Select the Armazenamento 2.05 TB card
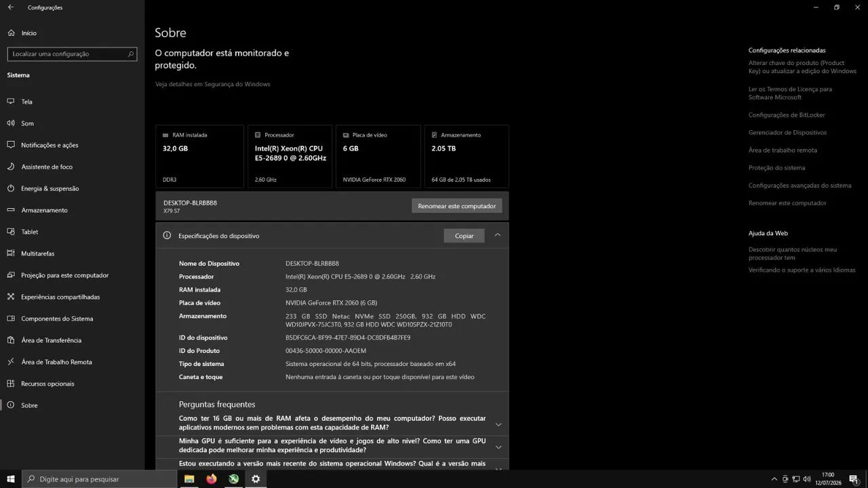Image resolution: width=868 pixels, height=488 pixels. click(x=467, y=156)
